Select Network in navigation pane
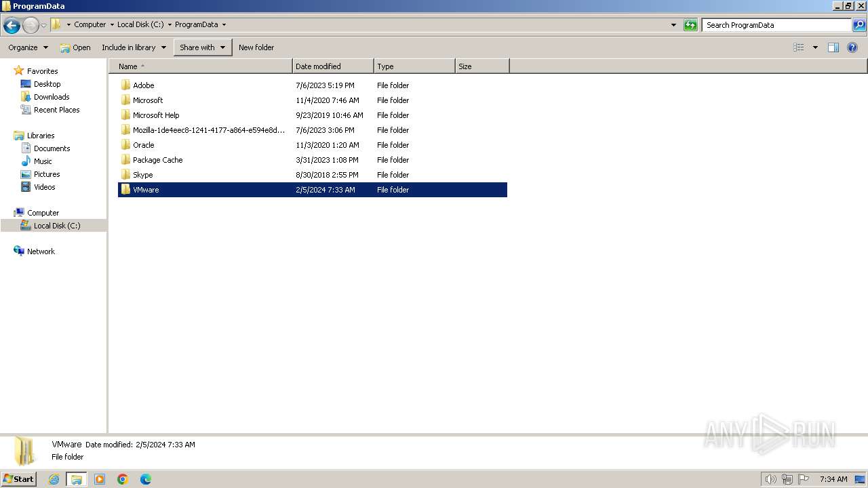Screen dimensions: 868x488 (41, 251)
